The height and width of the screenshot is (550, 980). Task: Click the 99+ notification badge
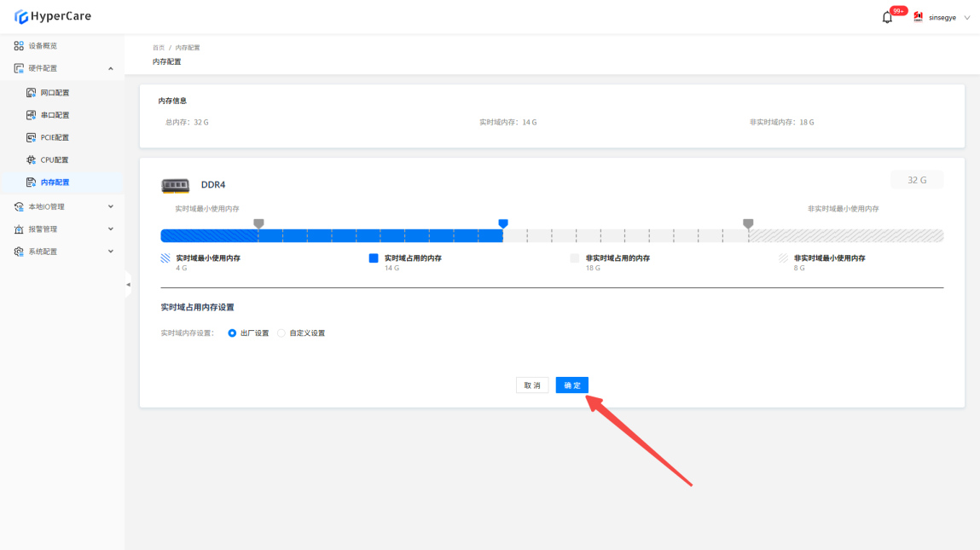898,10
